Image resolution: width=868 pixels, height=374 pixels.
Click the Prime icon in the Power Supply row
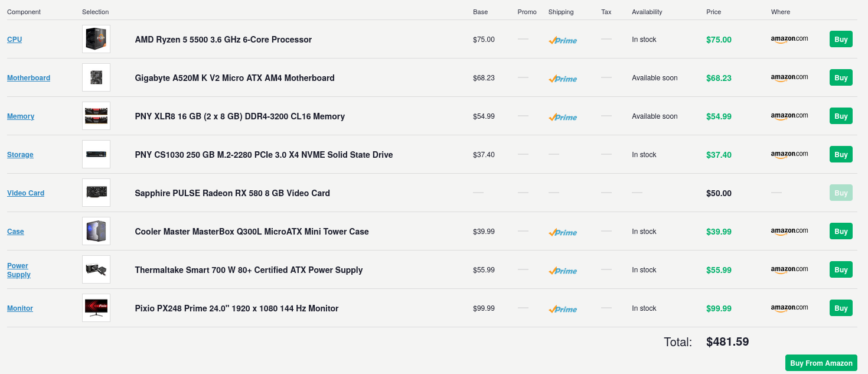point(563,271)
